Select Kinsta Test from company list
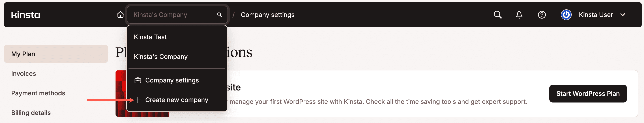 tap(150, 37)
